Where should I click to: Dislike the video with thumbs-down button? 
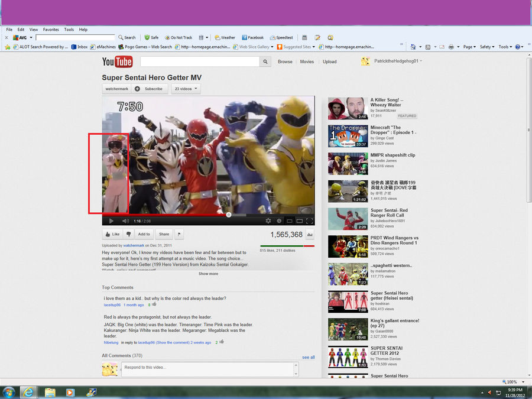click(x=129, y=234)
